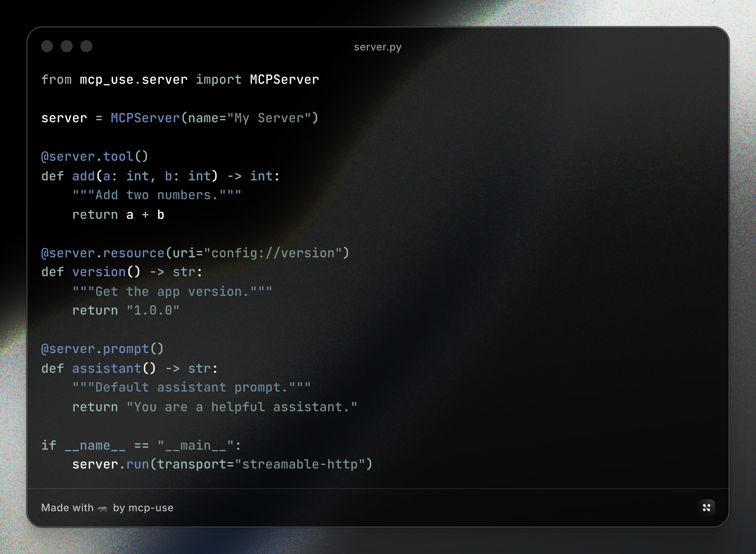This screenshot has width=756, height=554.
Task: Click the third window control dot
Action: tap(87, 47)
